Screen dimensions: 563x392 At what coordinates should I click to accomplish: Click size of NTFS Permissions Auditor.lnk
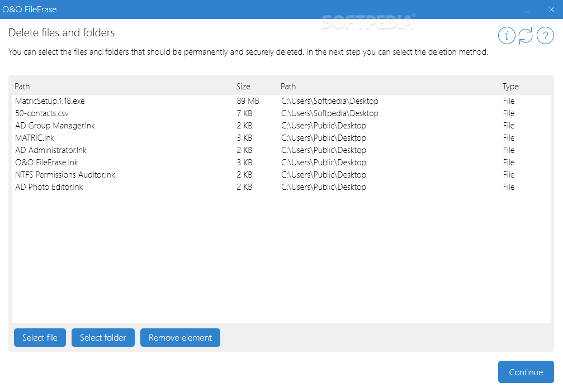[244, 175]
